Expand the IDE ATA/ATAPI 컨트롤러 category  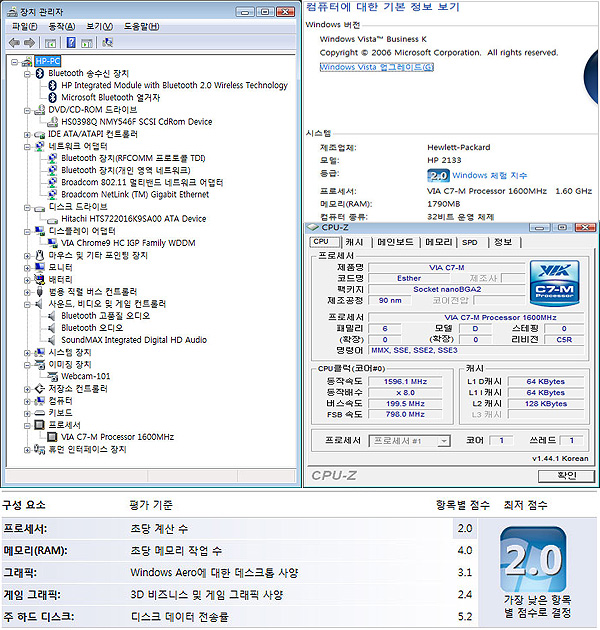(x=27, y=135)
